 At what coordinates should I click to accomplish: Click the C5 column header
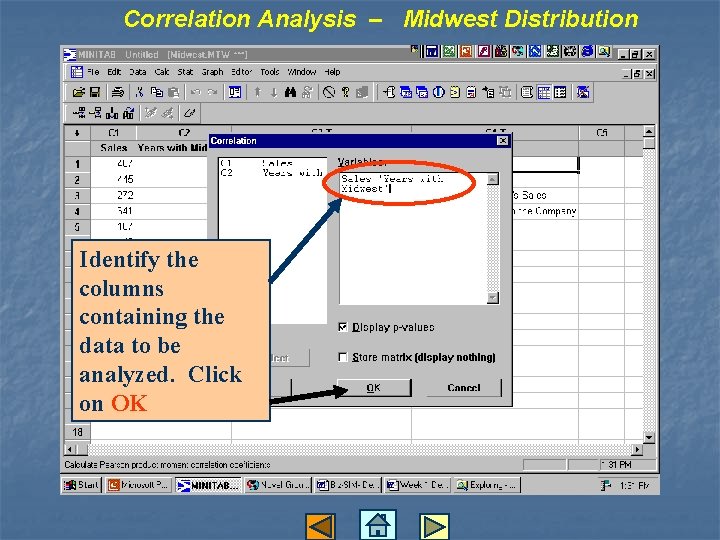click(x=602, y=133)
